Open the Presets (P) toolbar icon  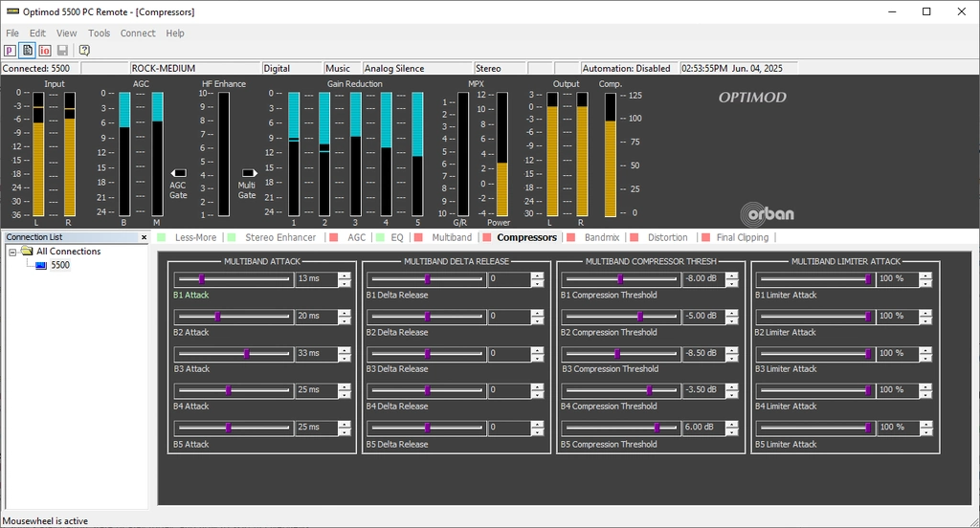(10, 51)
